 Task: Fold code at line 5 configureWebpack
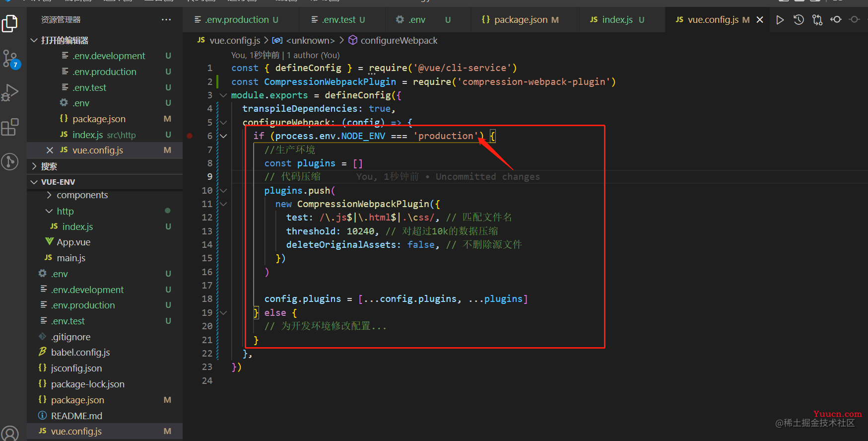coord(223,122)
